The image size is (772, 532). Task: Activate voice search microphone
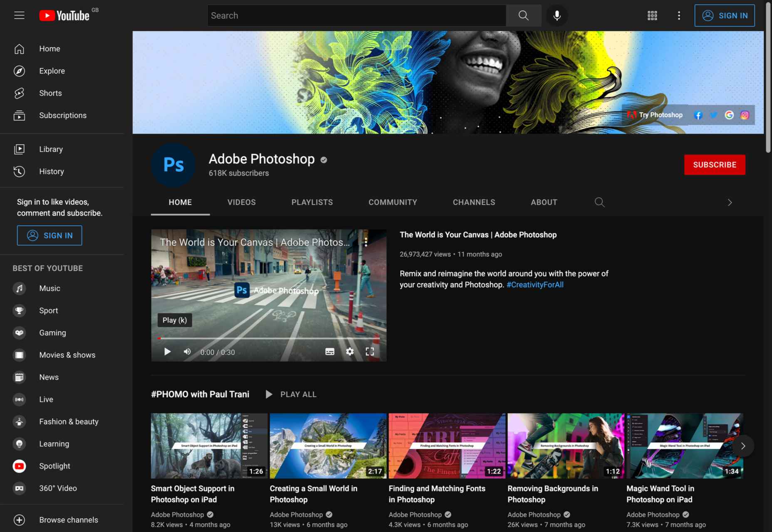click(557, 15)
